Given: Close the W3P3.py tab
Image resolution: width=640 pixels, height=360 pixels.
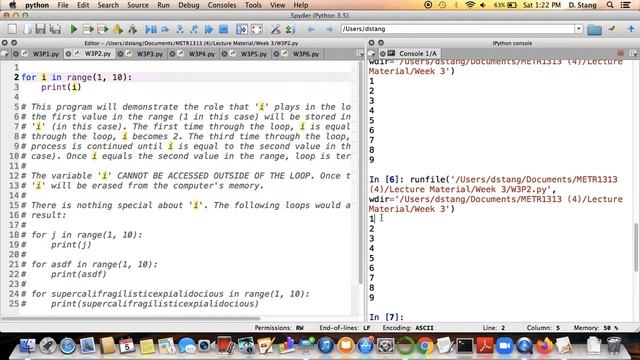Looking at the screenshot, I should (x=120, y=53).
